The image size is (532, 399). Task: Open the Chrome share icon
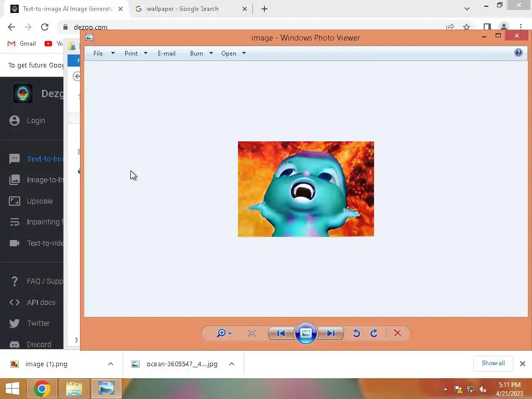point(450,27)
